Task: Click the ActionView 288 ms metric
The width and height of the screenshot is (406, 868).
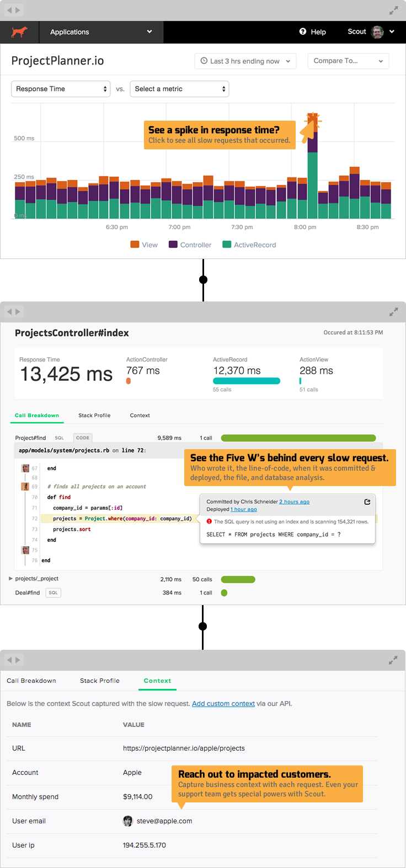Action: [x=316, y=371]
